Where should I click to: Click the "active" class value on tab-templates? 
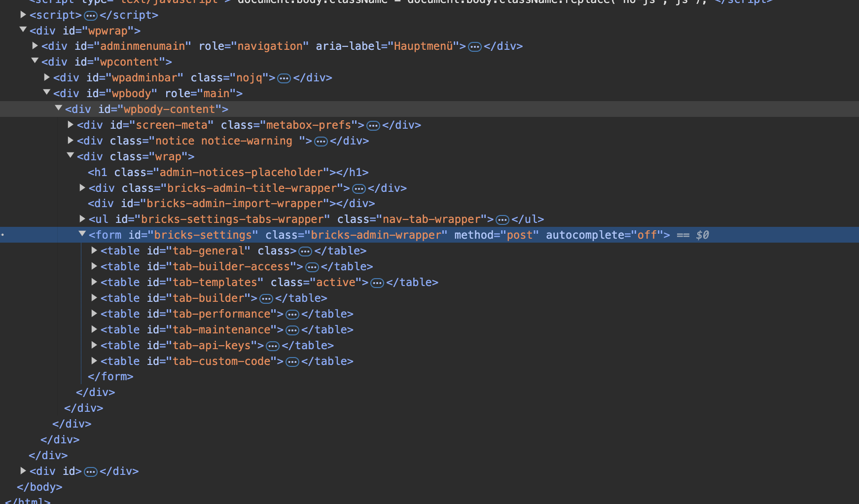click(x=336, y=282)
